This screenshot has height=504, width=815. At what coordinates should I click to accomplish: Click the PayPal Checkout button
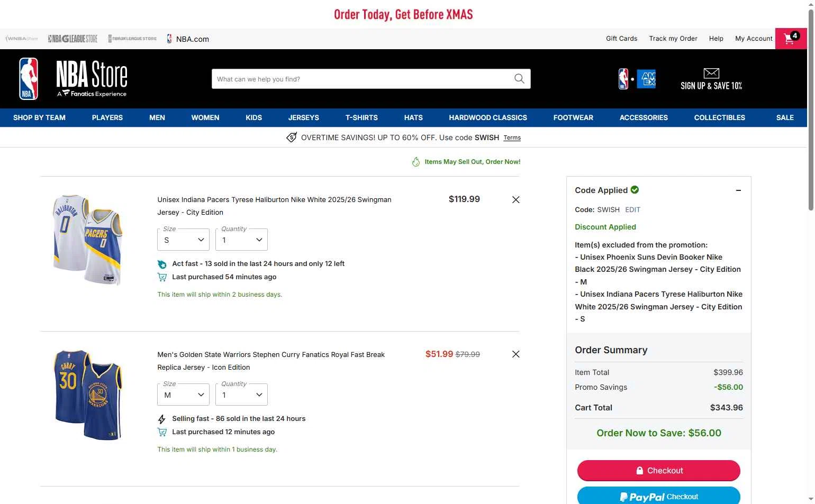tap(658, 496)
